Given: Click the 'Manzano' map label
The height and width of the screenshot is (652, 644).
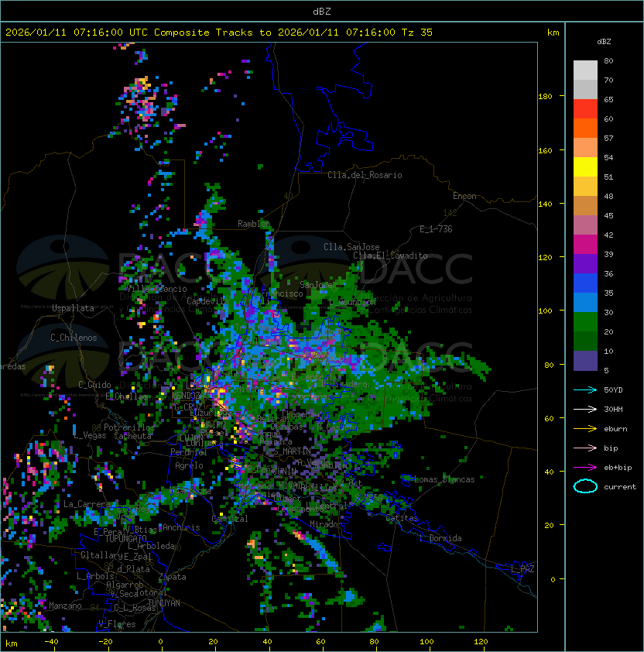Looking at the screenshot, I should [x=65, y=606].
